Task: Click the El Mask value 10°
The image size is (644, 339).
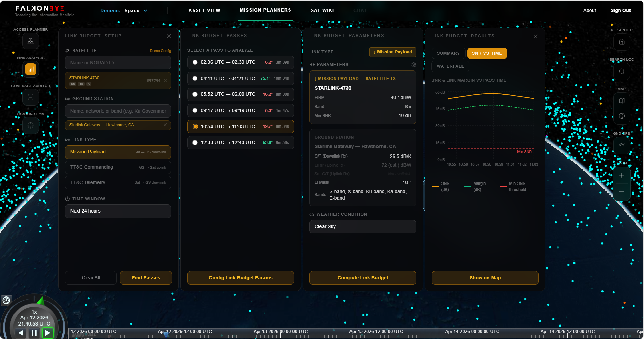Action: click(x=407, y=182)
